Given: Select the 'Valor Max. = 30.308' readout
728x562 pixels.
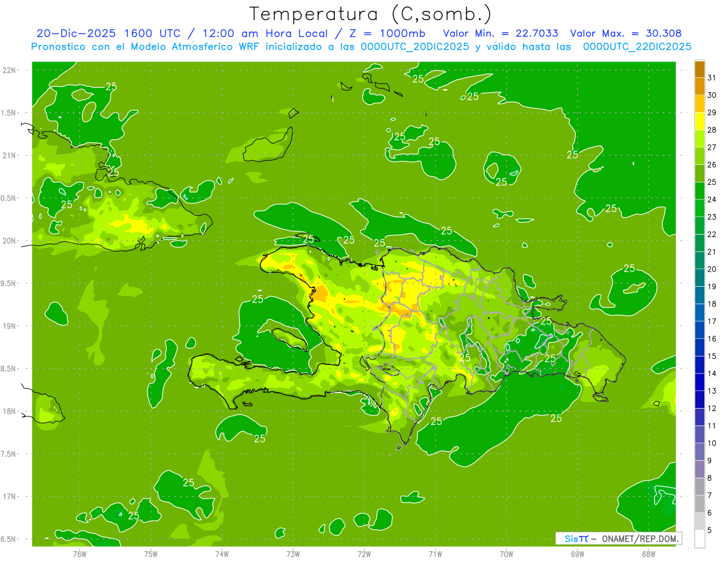Looking at the screenshot, I should click(x=627, y=33).
